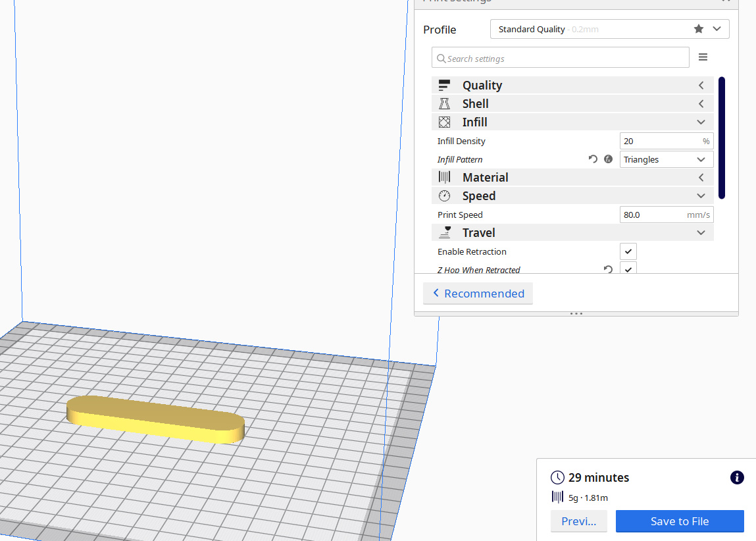
Task: Click the Shell category icon
Action: (444, 104)
